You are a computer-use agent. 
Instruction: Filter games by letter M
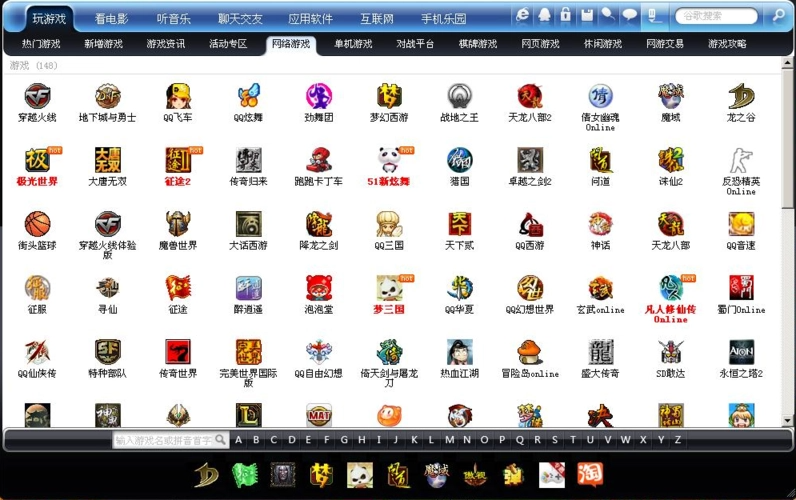(x=449, y=439)
